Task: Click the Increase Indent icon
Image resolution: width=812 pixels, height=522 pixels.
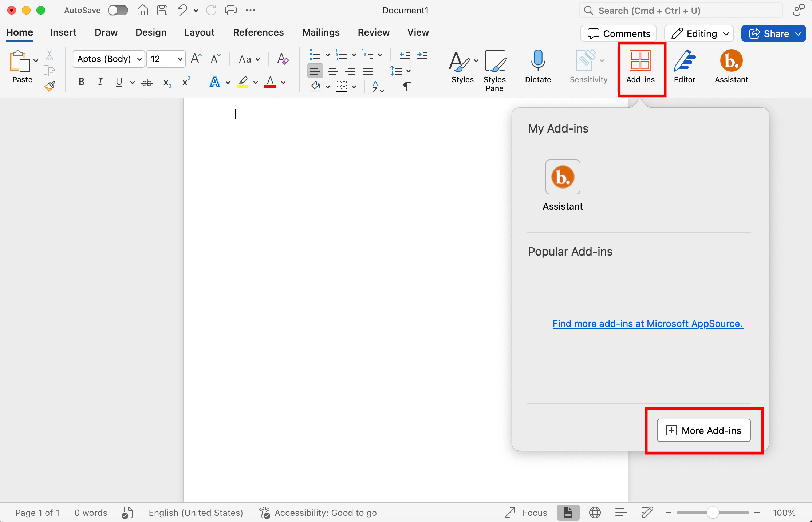Action: tap(422, 55)
